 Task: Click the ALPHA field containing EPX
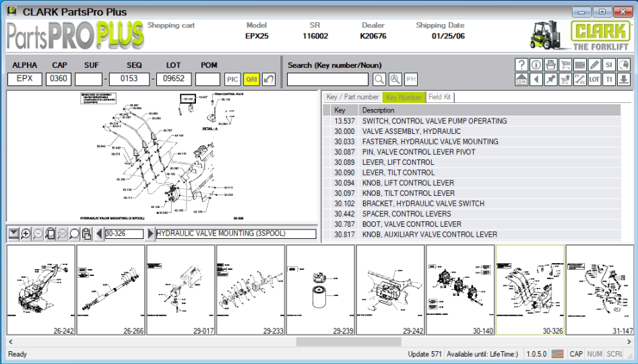[x=24, y=79]
